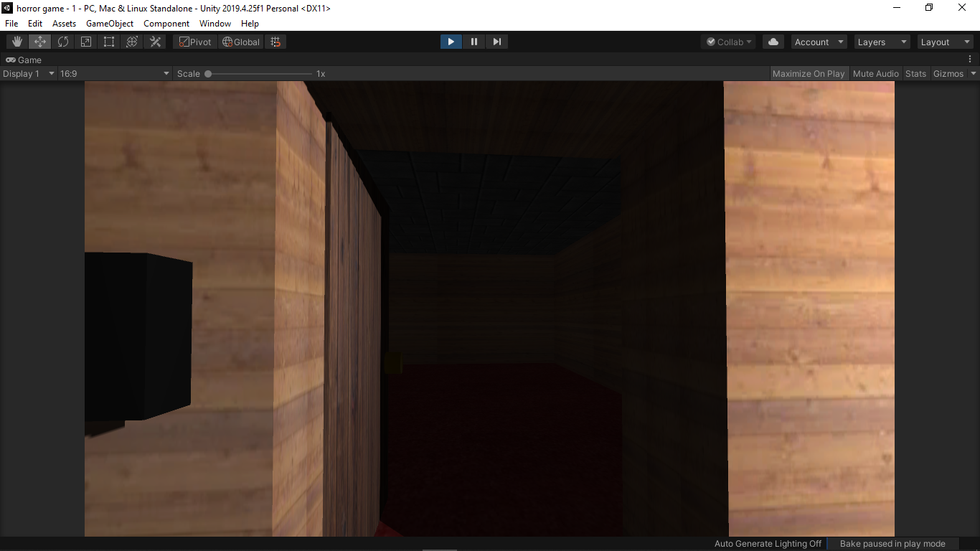
Task: Pause the game
Action: [x=473, y=42]
